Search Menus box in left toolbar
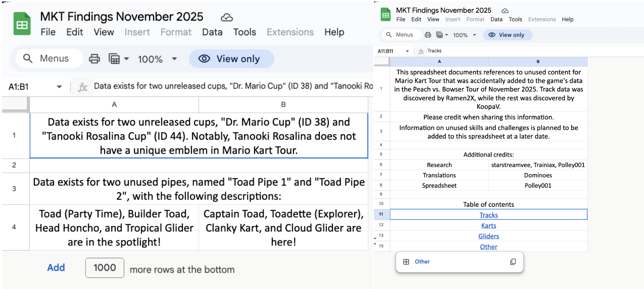Viewport: 644px width, 289px height. [x=49, y=59]
